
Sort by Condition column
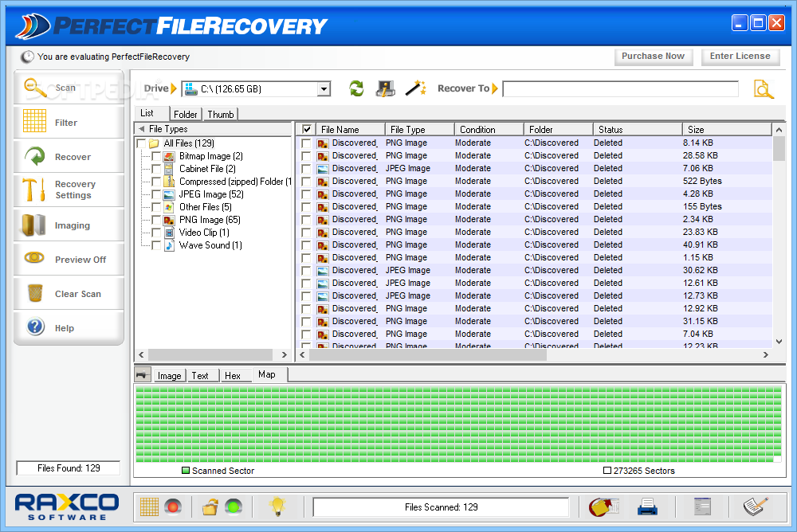click(x=489, y=129)
